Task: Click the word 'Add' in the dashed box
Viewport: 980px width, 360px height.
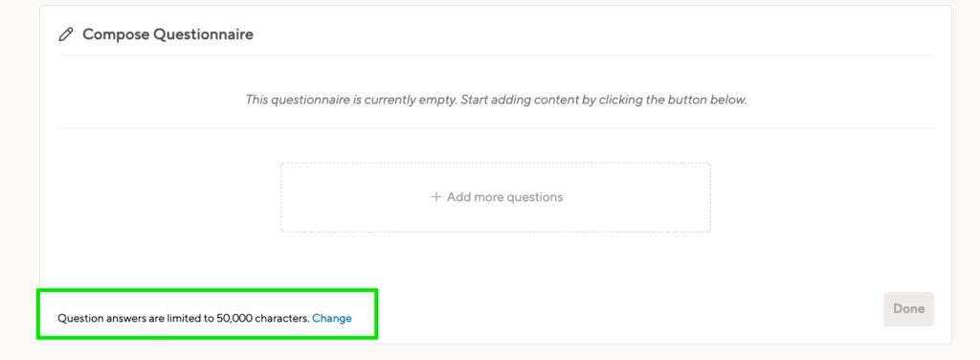Action: coord(457,197)
